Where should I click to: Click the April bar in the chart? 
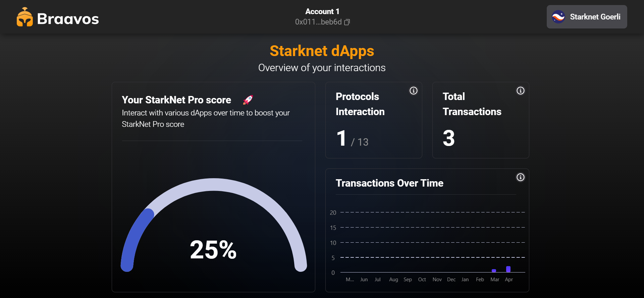tap(508, 269)
